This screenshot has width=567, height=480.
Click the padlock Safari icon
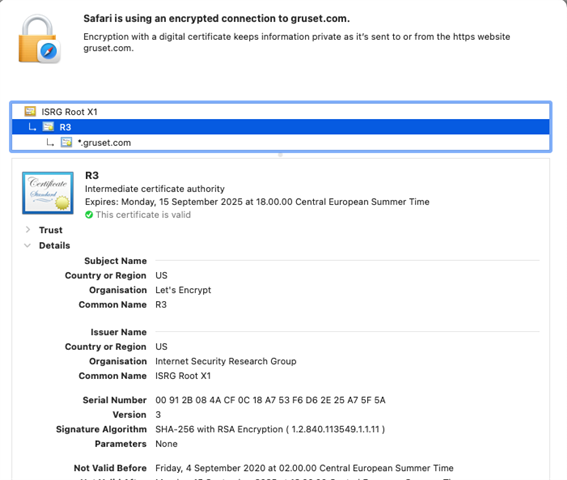tap(39, 39)
